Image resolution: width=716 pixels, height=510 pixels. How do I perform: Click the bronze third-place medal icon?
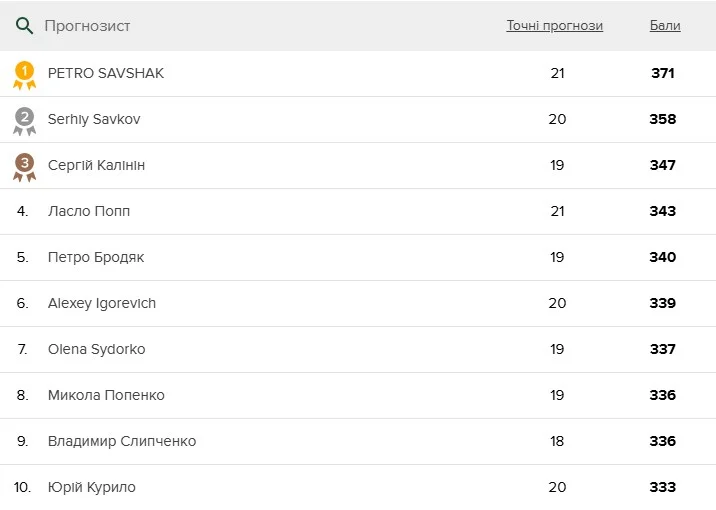click(x=24, y=166)
